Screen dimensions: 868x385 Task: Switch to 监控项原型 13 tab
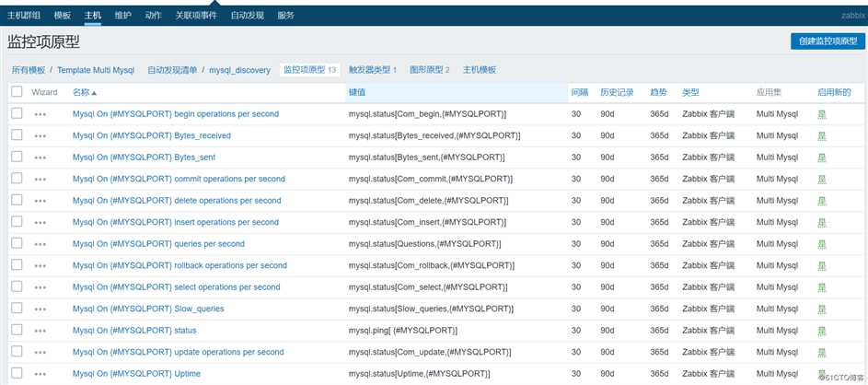[x=310, y=70]
